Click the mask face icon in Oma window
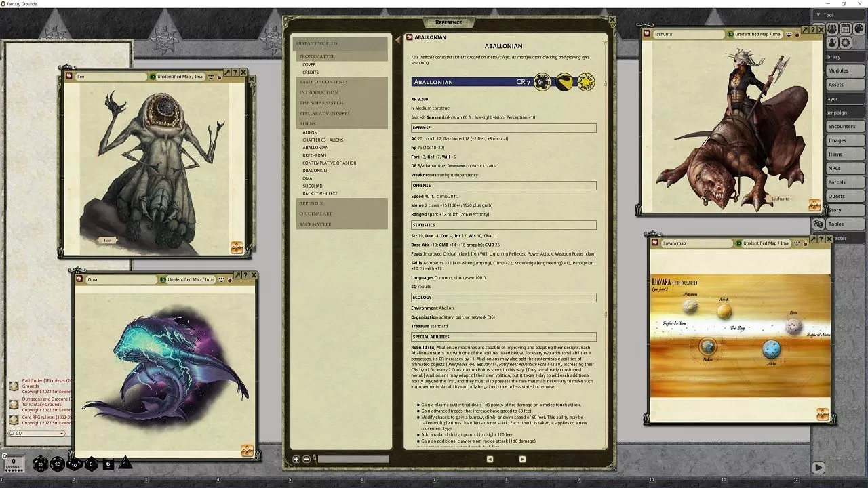 click(222, 279)
